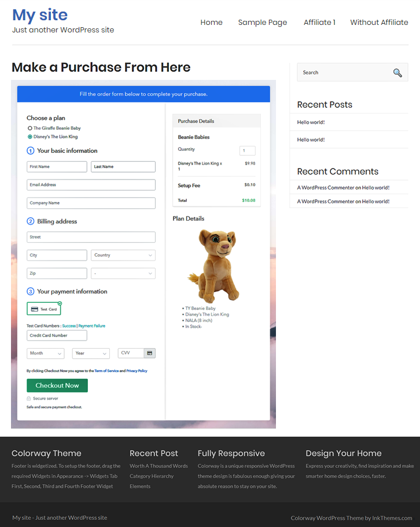
Task: Focus the Last Name field
Action: 123,167
